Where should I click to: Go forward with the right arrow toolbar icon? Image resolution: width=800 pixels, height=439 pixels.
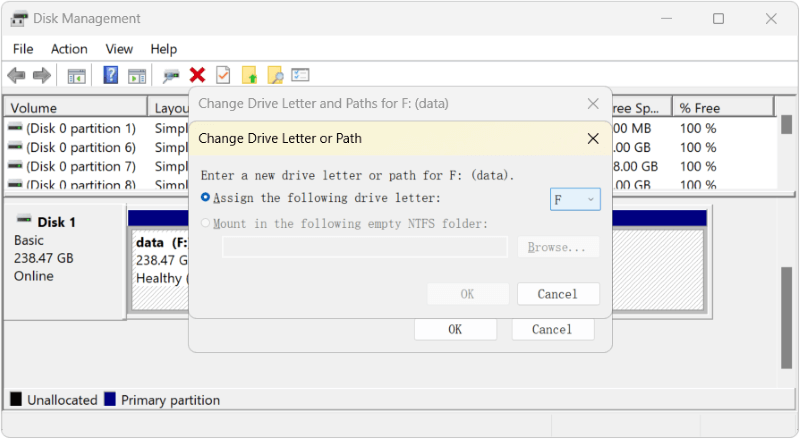[x=42, y=76]
